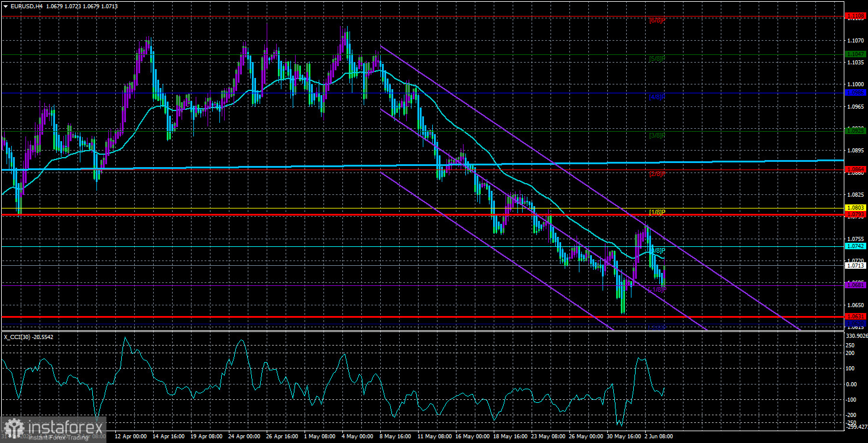Click the purple 1.0681 price tag
The height and width of the screenshot is (443, 868).
point(856,285)
